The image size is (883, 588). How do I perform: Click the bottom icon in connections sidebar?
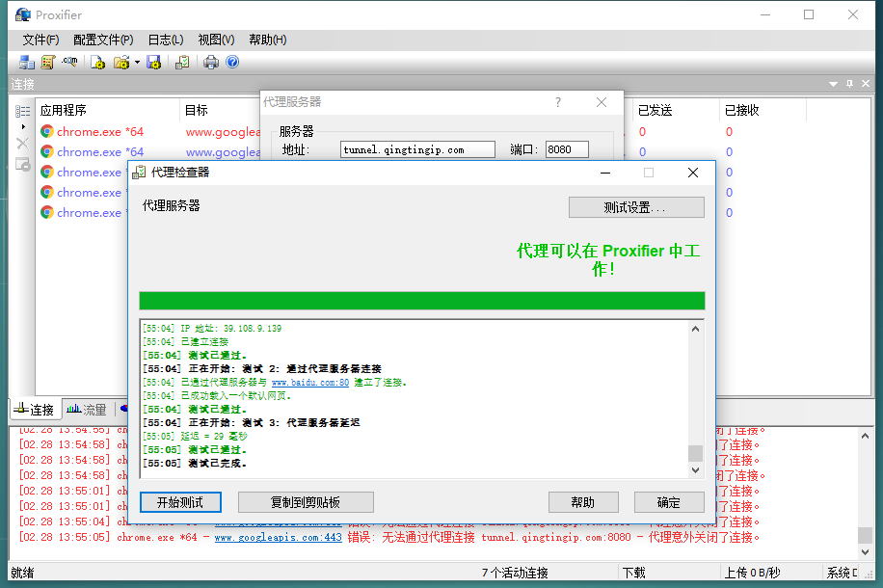click(x=22, y=165)
